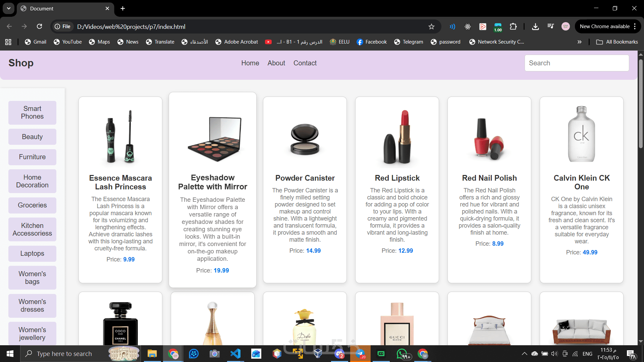
Task: Bookmark this page with the star icon
Action: pyautogui.click(x=431, y=26)
